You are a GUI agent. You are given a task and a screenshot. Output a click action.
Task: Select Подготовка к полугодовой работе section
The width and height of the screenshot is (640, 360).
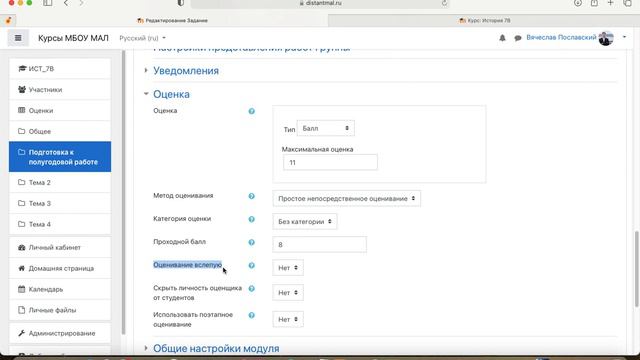(x=60, y=157)
